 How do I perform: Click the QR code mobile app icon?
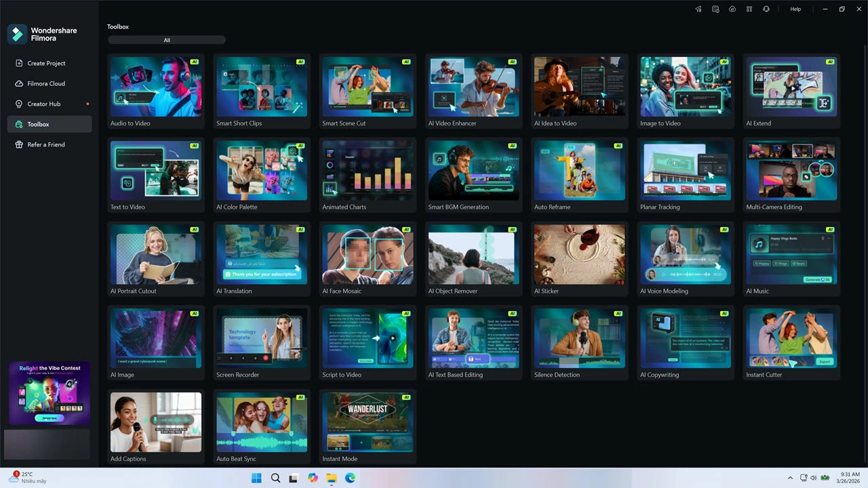[749, 9]
